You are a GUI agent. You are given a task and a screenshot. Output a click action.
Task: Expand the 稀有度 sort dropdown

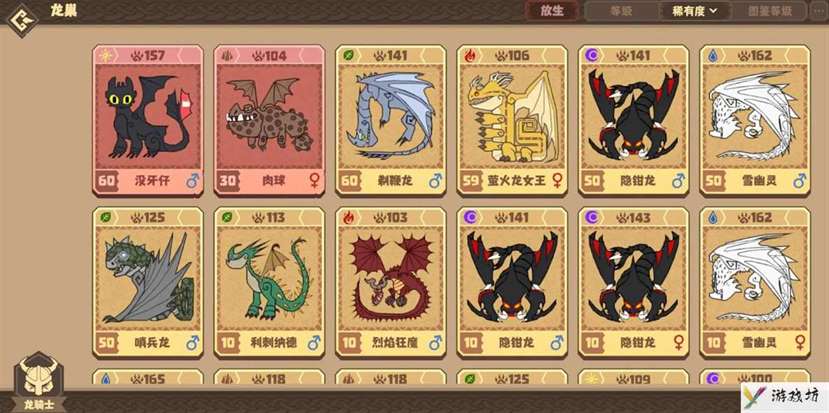pos(695,11)
